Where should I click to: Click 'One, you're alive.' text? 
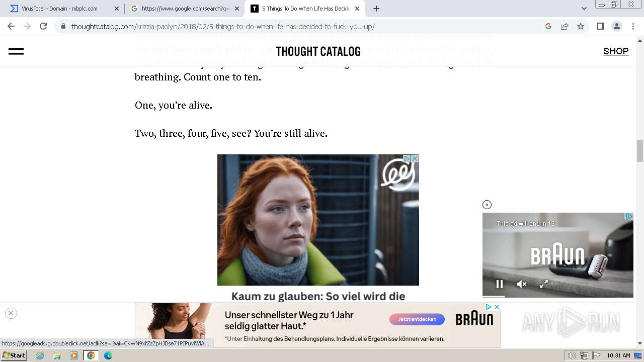click(174, 105)
